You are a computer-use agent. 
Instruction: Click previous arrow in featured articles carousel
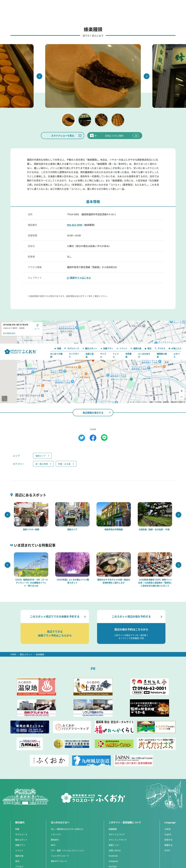point(7,565)
